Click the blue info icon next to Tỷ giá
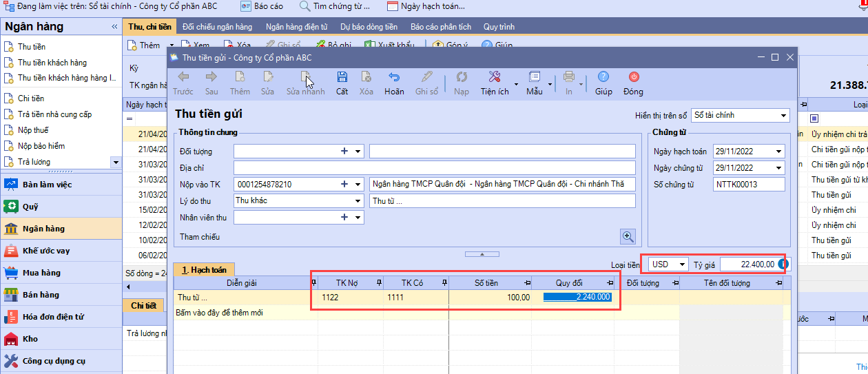This screenshot has width=868, height=374. click(x=783, y=264)
